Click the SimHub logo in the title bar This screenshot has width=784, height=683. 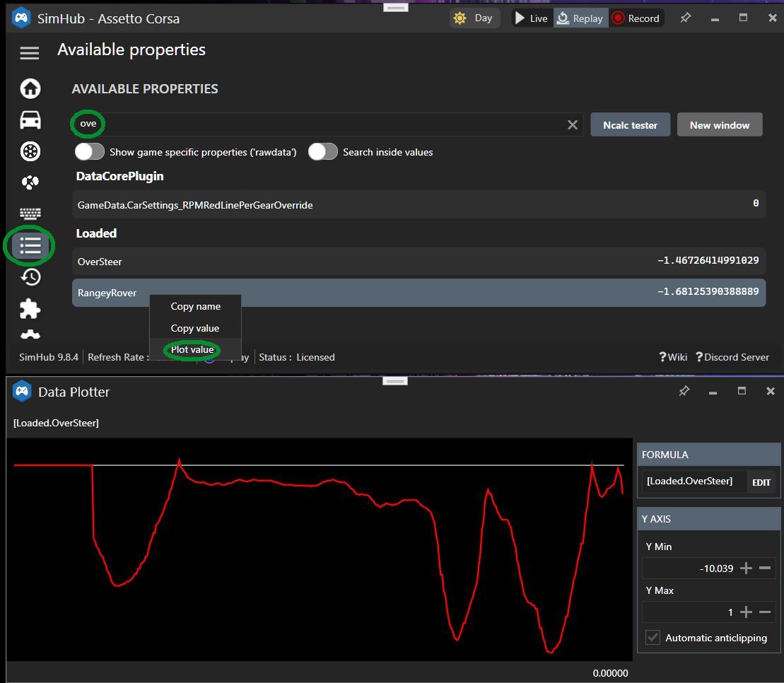click(21, 18)
